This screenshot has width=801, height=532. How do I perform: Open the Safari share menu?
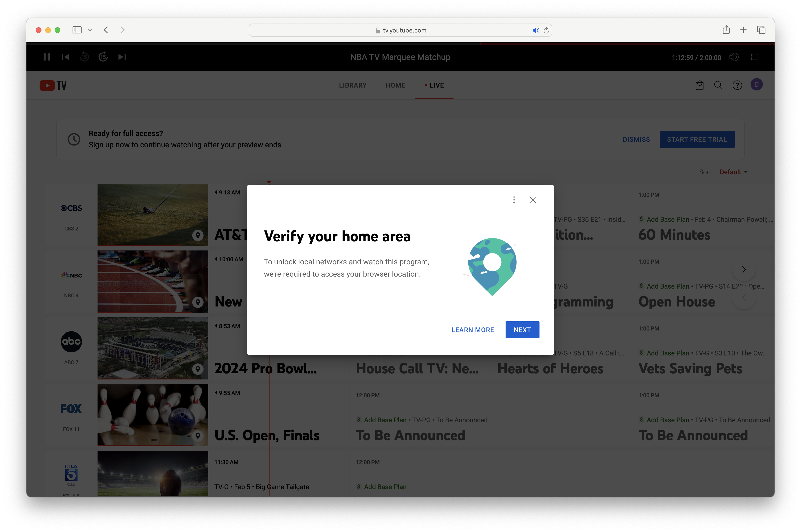[x=726, y=30]
